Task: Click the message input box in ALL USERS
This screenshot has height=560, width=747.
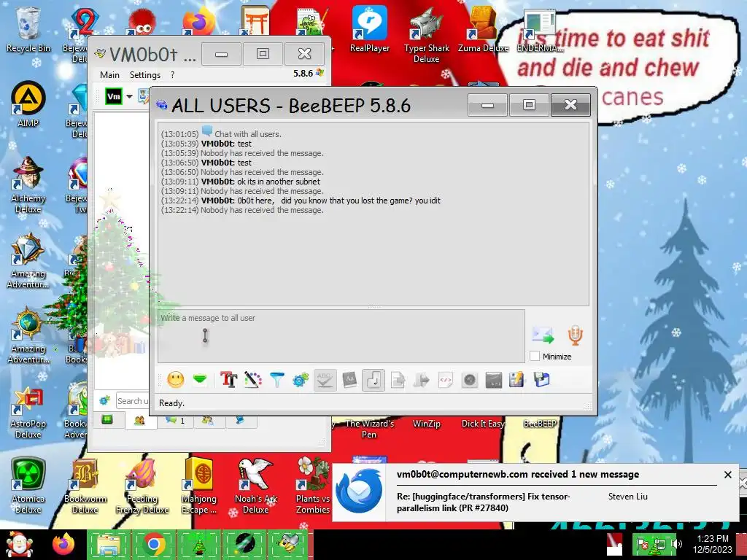Action: coord(341,336)
